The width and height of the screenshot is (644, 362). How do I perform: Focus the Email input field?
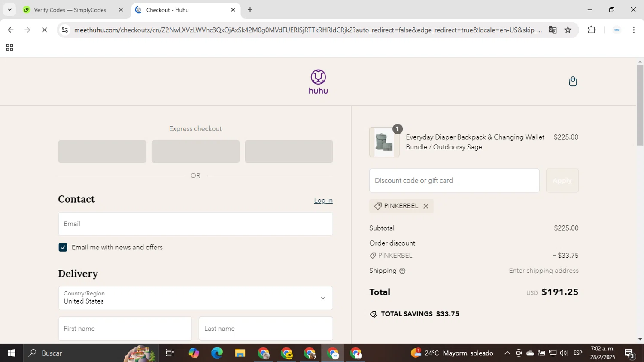point(195,224)
